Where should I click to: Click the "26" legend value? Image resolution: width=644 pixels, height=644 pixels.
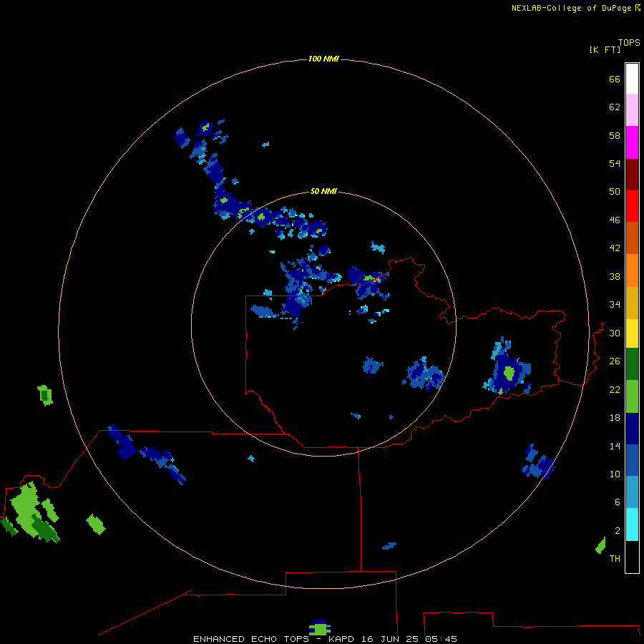click(615, 361)
